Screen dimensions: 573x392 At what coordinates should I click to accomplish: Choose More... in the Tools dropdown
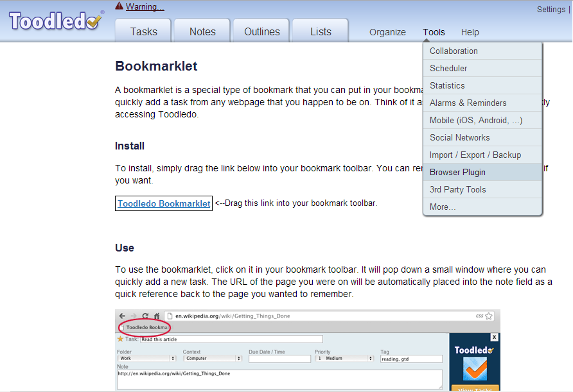click(482, 207)
